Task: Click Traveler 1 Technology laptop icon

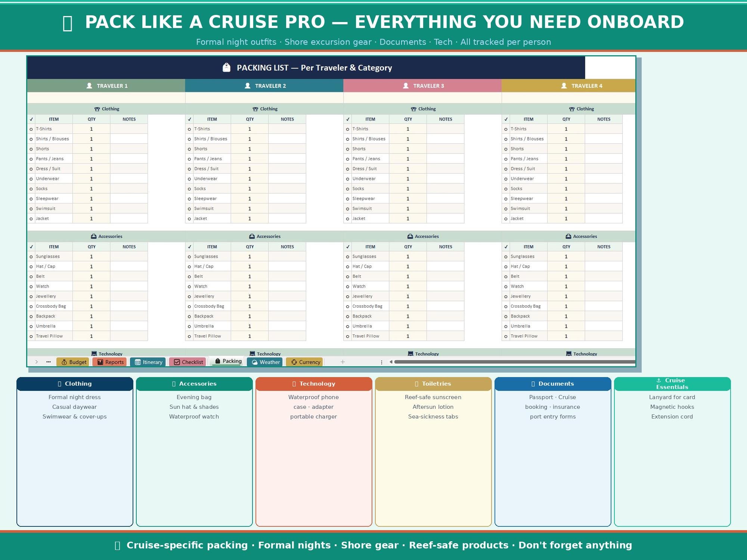Action: click(x=94, y=354)
